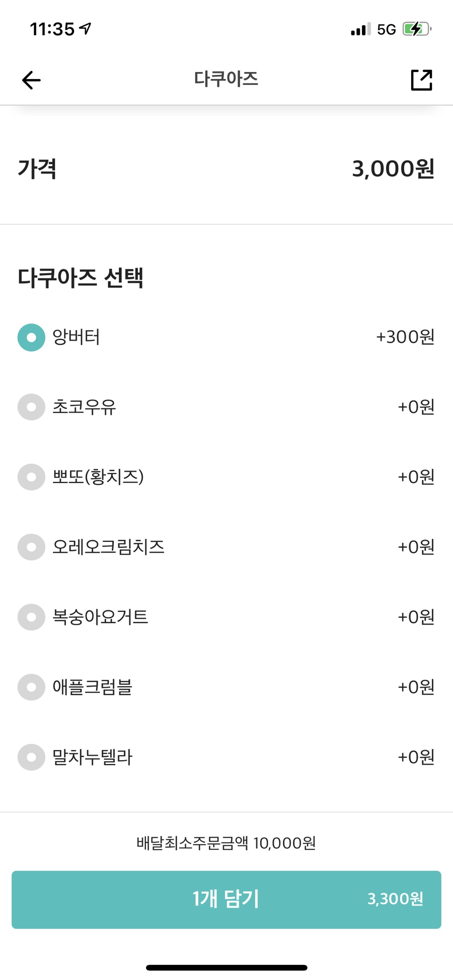The width and height of the screenshot is (453, 980).
Task: Tap the 3,000원 price value
Action: (x=393, y=169)
